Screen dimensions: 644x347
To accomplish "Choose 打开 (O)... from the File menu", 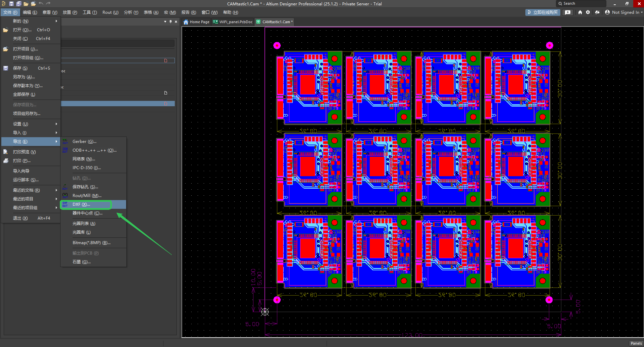I will click(31, 30).
